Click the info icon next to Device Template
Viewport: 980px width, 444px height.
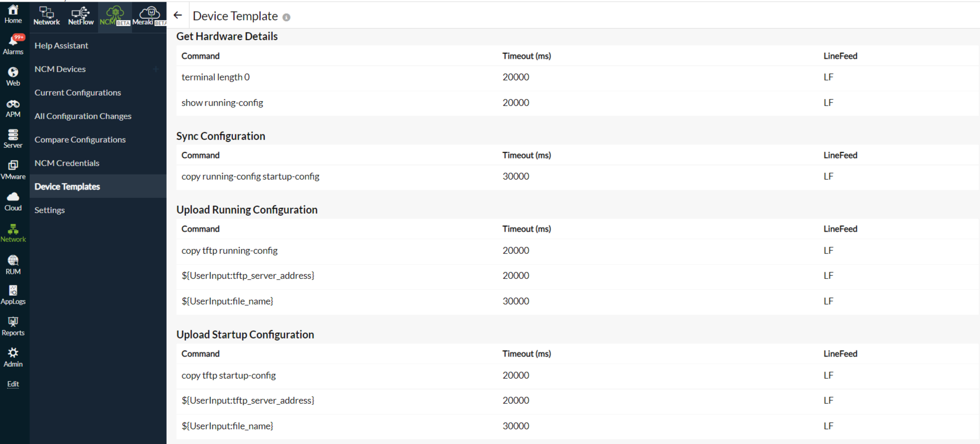click(x=286, y=17)
